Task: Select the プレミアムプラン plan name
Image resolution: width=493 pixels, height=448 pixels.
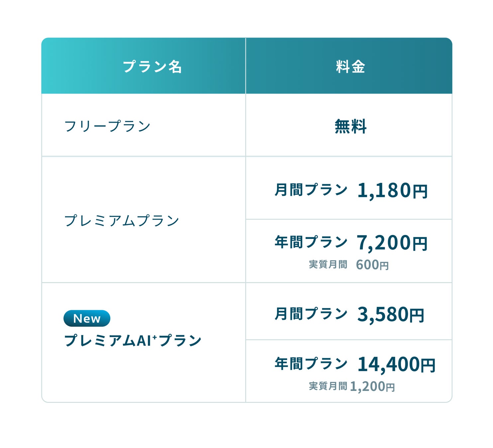Action: [122, 221]
